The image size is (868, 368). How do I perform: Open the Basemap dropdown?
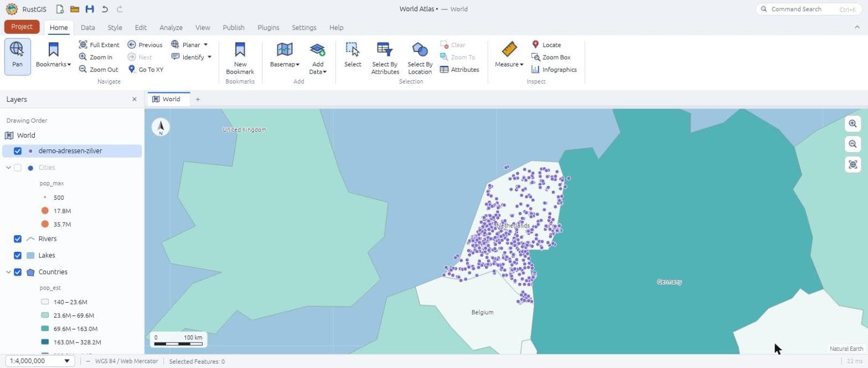pyautogui.click(x=285, y=56)
